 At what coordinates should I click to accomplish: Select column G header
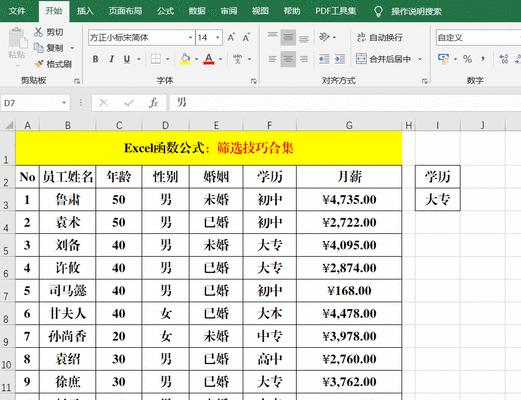[349, 125]
